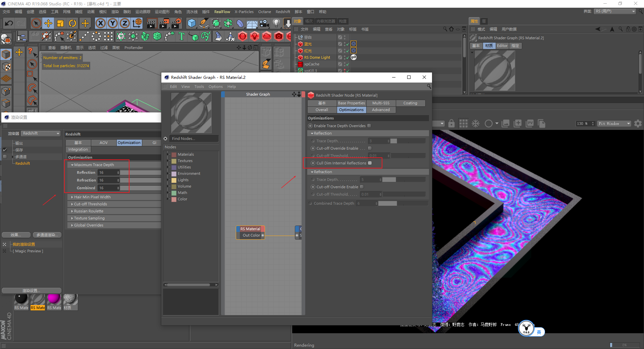Click the lock icon in render view

click(451, 123)
